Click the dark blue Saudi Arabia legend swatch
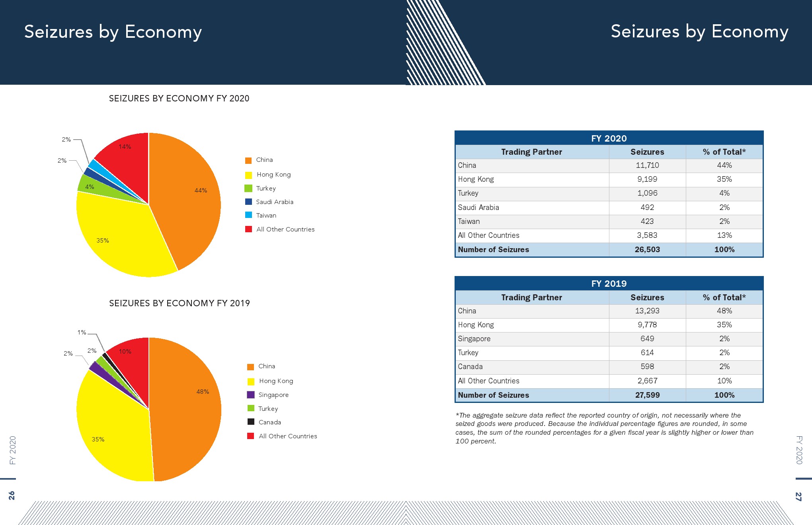 (x=248, y=202)
